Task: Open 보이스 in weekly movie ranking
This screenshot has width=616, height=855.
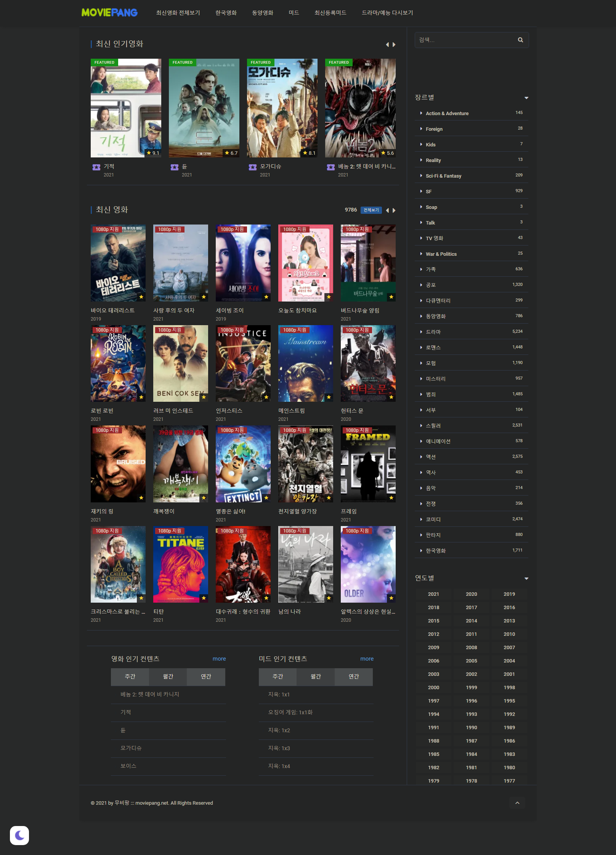Action: 128,766
